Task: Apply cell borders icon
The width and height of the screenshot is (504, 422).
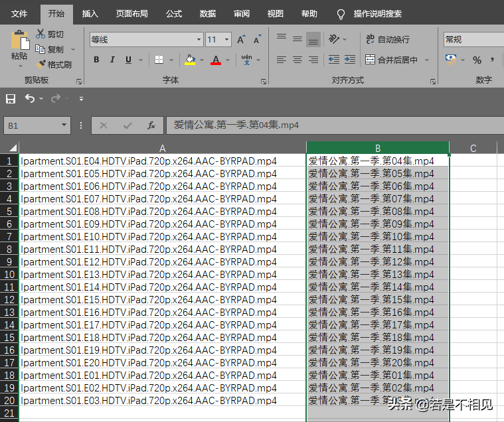Action: (159, 60)
